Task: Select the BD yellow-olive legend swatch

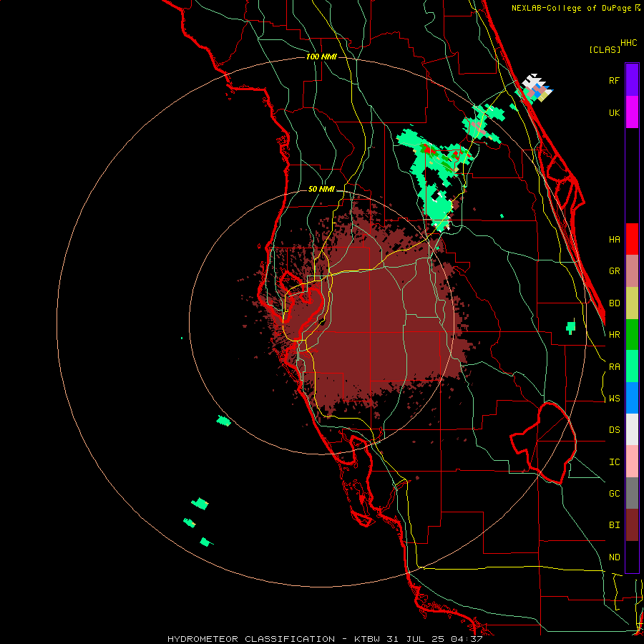Action: point(632,303)
